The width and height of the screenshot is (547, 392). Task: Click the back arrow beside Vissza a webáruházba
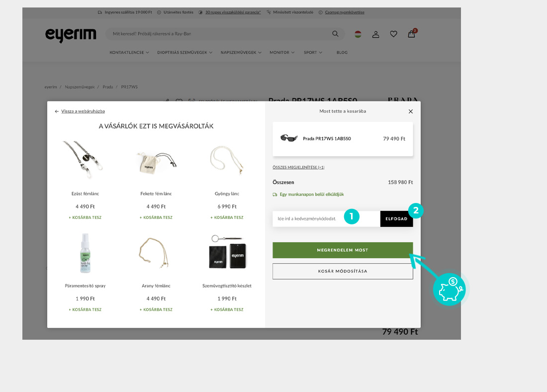tap(57, 111)
